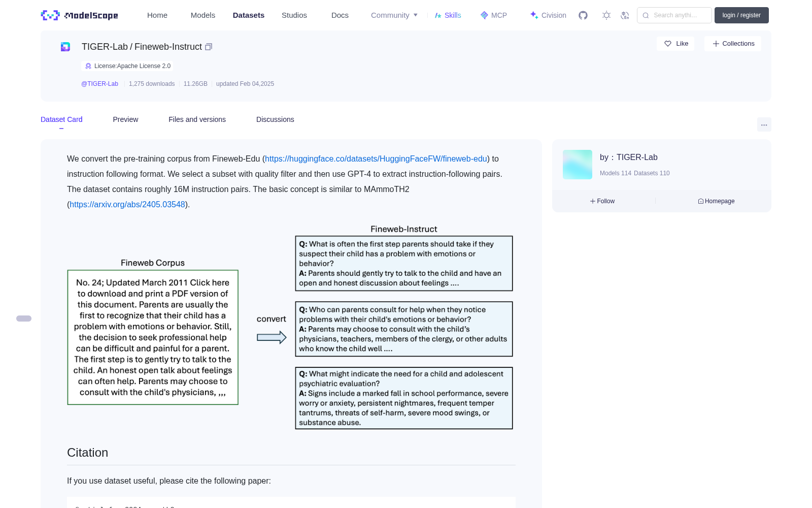Viewport: 812px width, 508px height.
Task: Click the Civision star icon
Action: click(534, 15)
